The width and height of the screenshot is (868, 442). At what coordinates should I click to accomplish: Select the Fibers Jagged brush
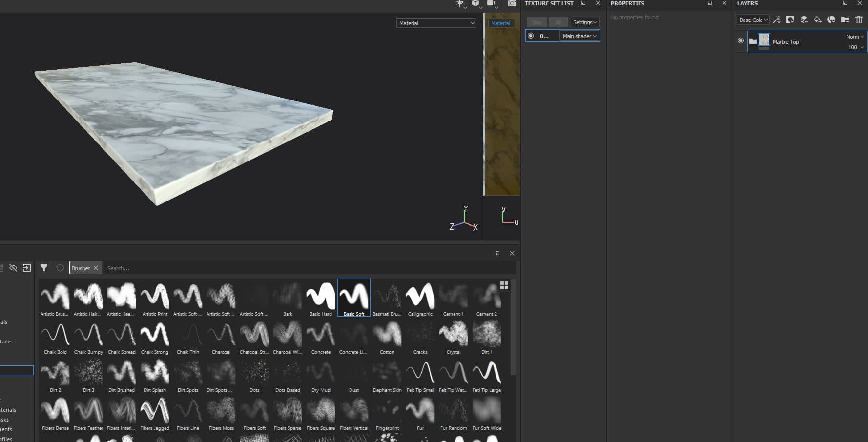point(155,413)
